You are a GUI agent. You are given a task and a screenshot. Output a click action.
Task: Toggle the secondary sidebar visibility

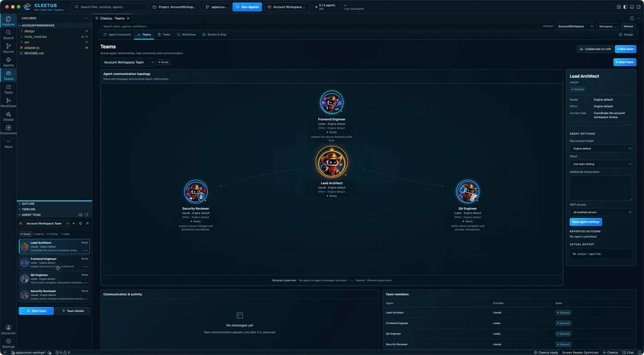(638, 7)
